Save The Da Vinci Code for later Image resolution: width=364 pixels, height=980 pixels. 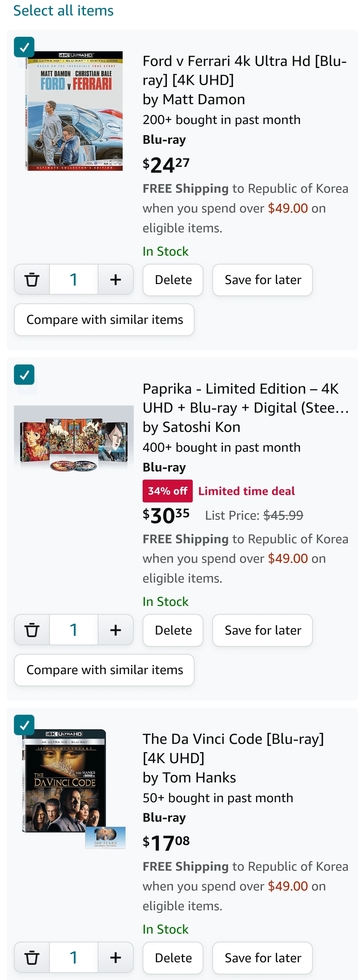click(x=262, y=958)
